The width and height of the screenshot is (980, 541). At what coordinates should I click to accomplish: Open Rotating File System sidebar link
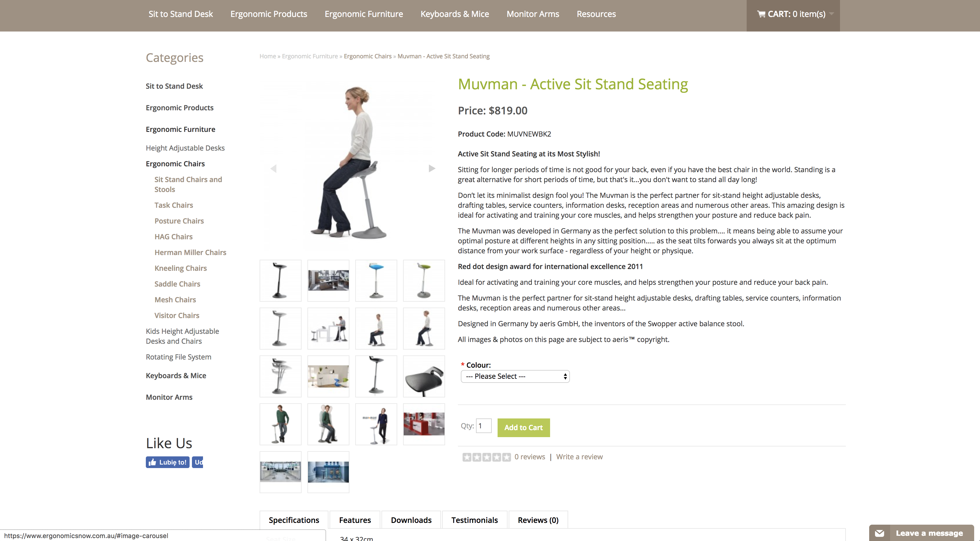(x=178, y=357)
